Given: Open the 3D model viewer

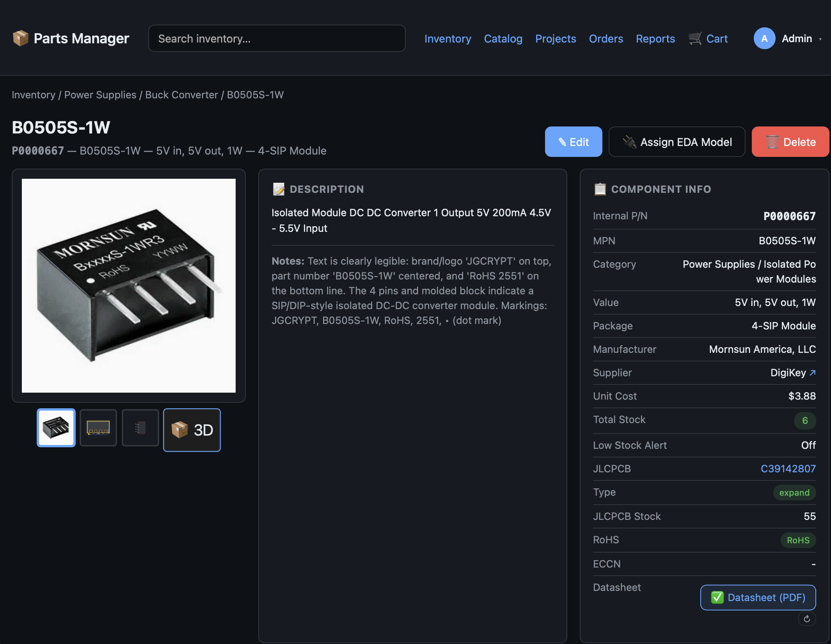Looking at the screenshot, I should [x=192, y=430].
